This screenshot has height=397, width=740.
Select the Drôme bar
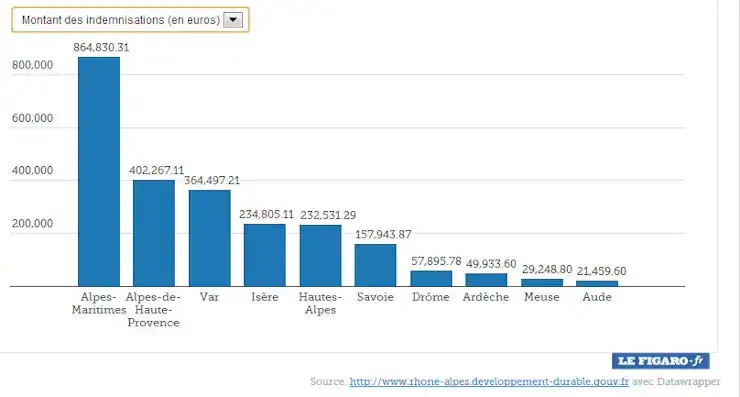[x=431, y=279]
